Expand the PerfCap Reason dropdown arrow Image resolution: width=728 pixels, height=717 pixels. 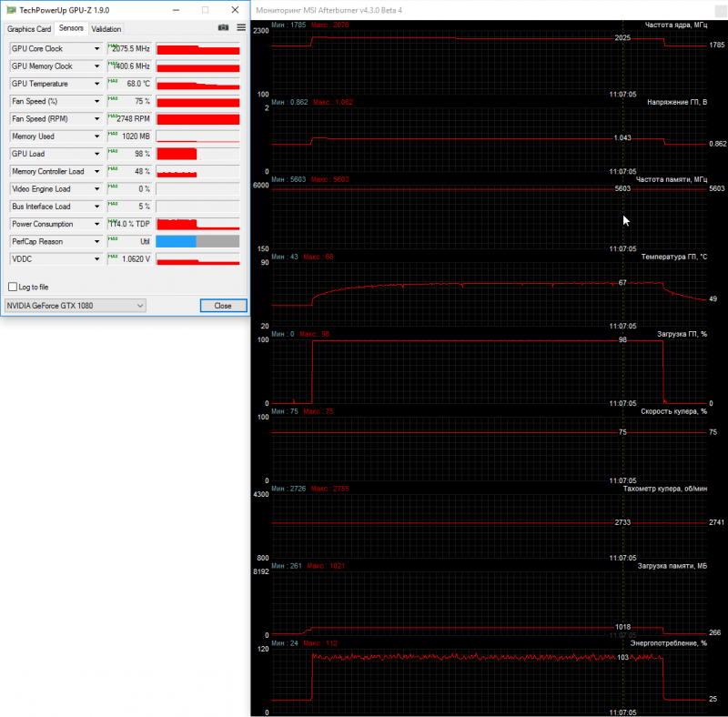pyautogui.click(x=96, y=241)
